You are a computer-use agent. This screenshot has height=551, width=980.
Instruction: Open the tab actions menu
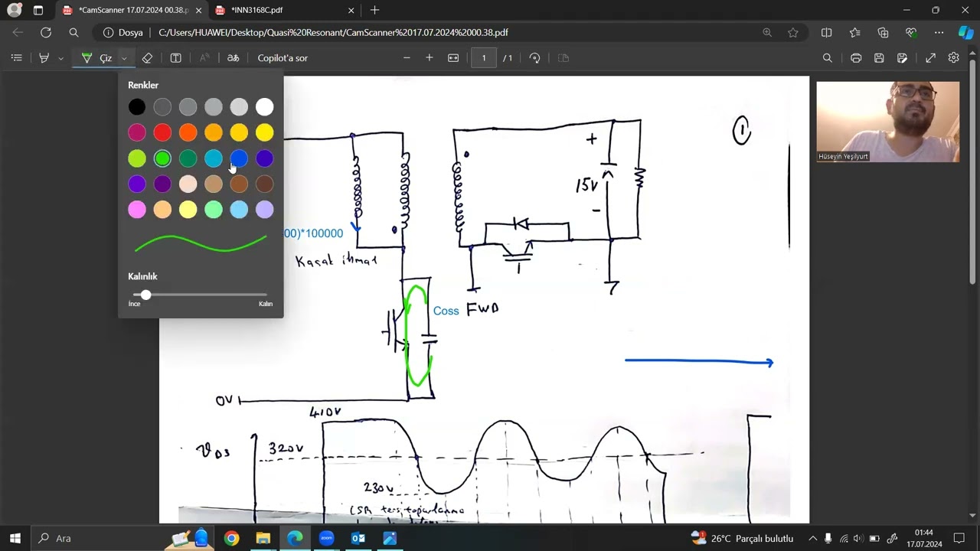tap(38, 11)
